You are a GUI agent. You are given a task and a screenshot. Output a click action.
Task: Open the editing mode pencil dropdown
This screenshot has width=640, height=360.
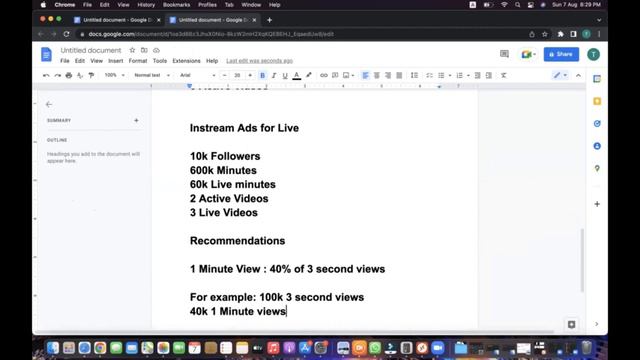560,75
